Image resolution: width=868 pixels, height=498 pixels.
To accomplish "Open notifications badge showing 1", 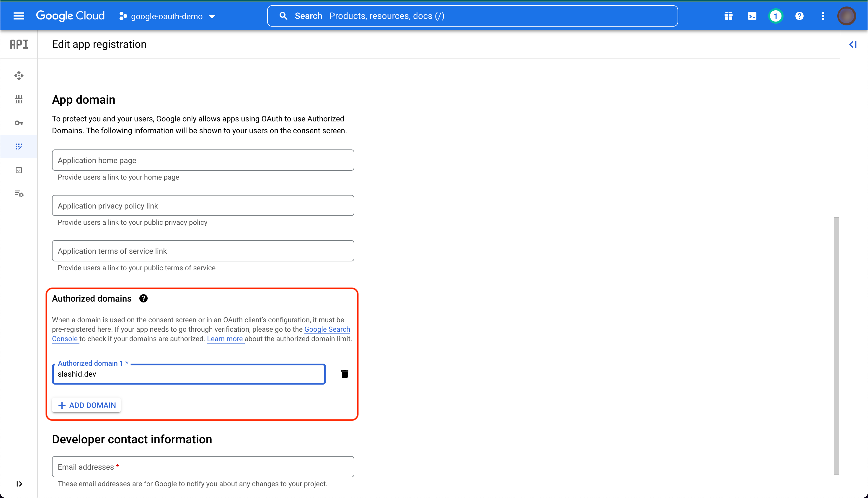I will tap(775, 16).
